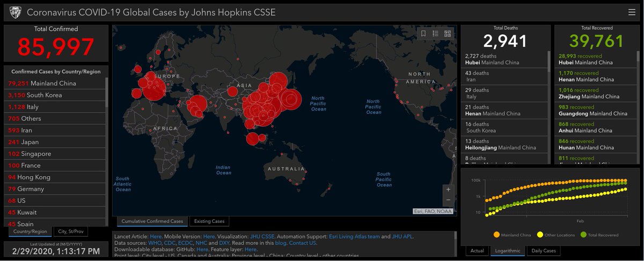The image size is (644, 261).
Task: Open the Mobile Version Here link
Action: pyautogui.click(x=209, y=236)
